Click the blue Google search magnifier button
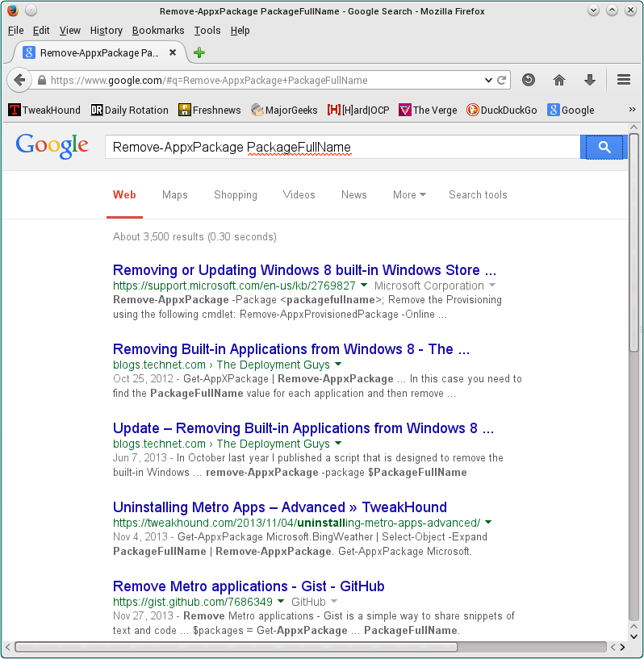Screen dimensions: 644x659 pos(604,147)
